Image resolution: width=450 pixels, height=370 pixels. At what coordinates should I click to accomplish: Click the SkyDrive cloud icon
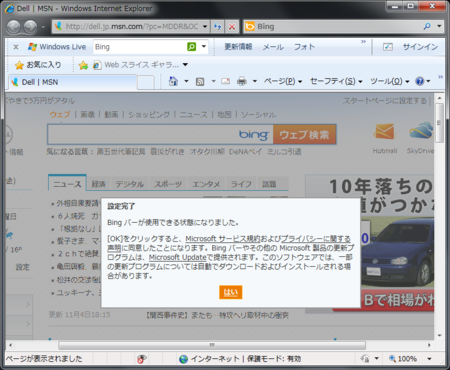[421, 130]
